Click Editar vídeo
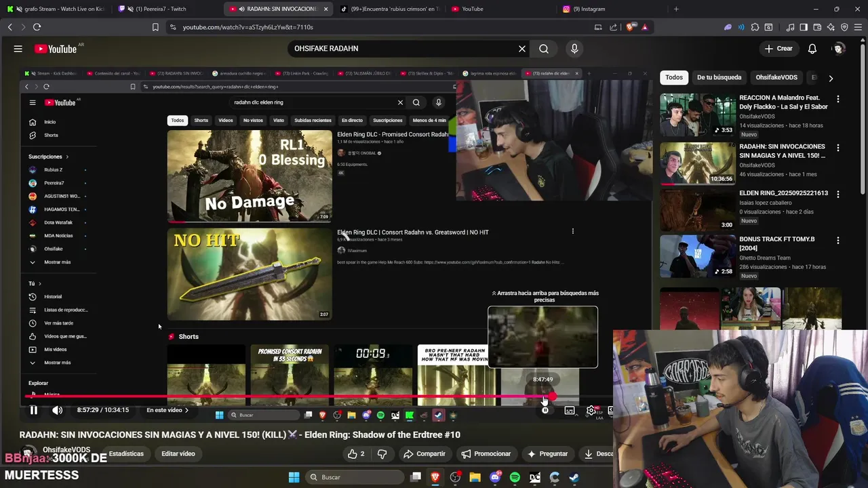The height and width of the screenshot is (488, 868). point(178,454)
